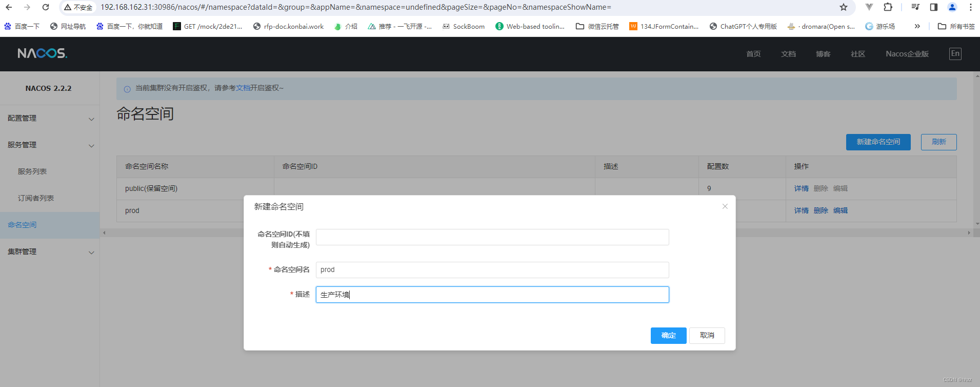Viewport: 980px width, 387px height.
Task: Open the Chrome profile avatar
Action: (x=952, y=7)
